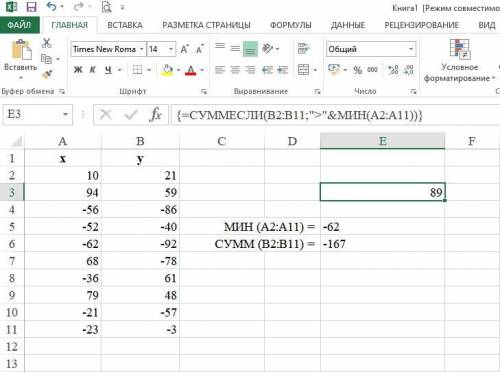Click the Excel application icon
This screenshot has width=500, height=372.
pos(12,6)
